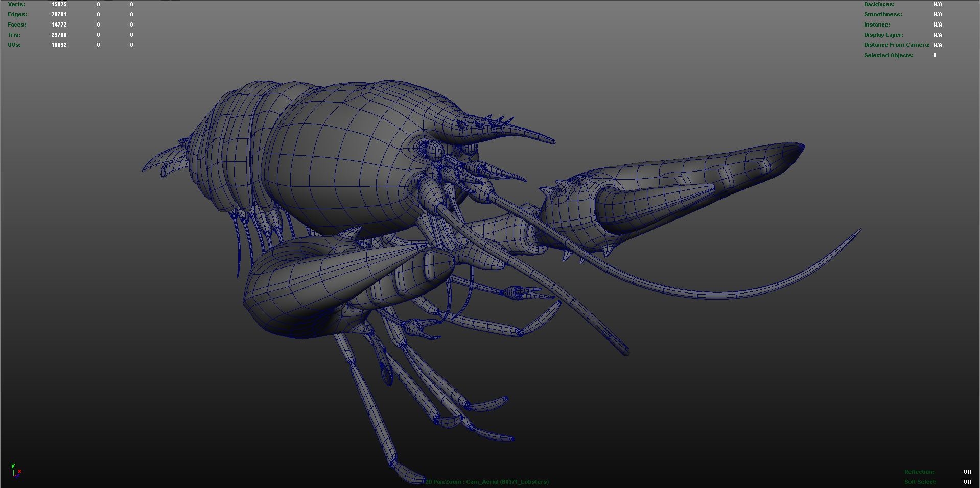980x488 pixels.
Task: Click the zero value beside Verts
Action: pyautogui.click(x=97, y=4)
